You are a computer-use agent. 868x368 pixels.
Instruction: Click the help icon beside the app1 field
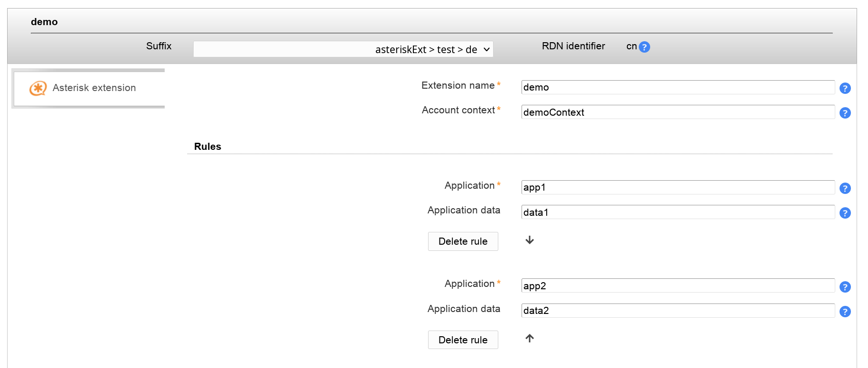pyautogui.click(x=845, y=188)
